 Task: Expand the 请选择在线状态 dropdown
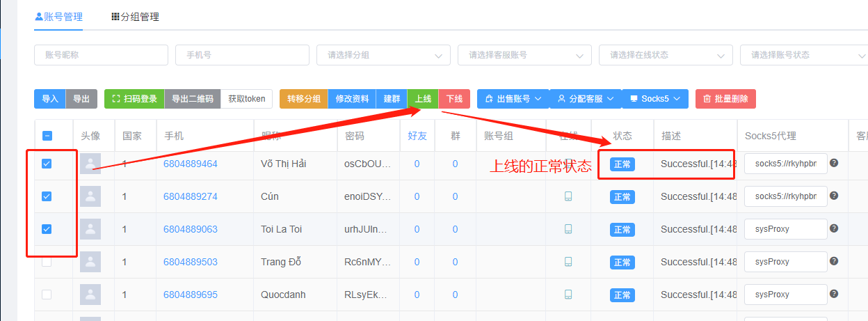pos(665,55)
